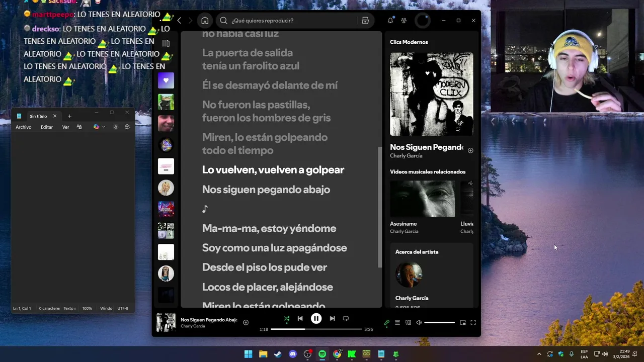Screen dimensions: 644x362
Task: Expand Your Library sidebar icon
Action: (166, 43)
